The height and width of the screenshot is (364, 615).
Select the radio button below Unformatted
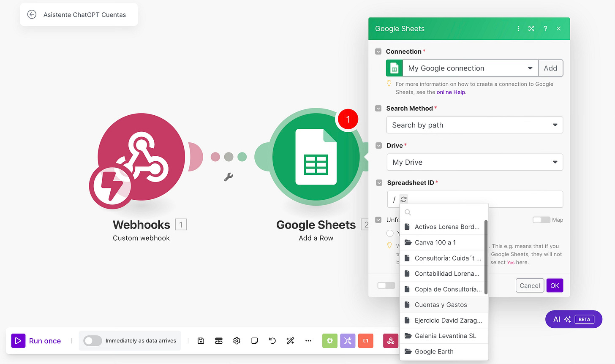390,233
